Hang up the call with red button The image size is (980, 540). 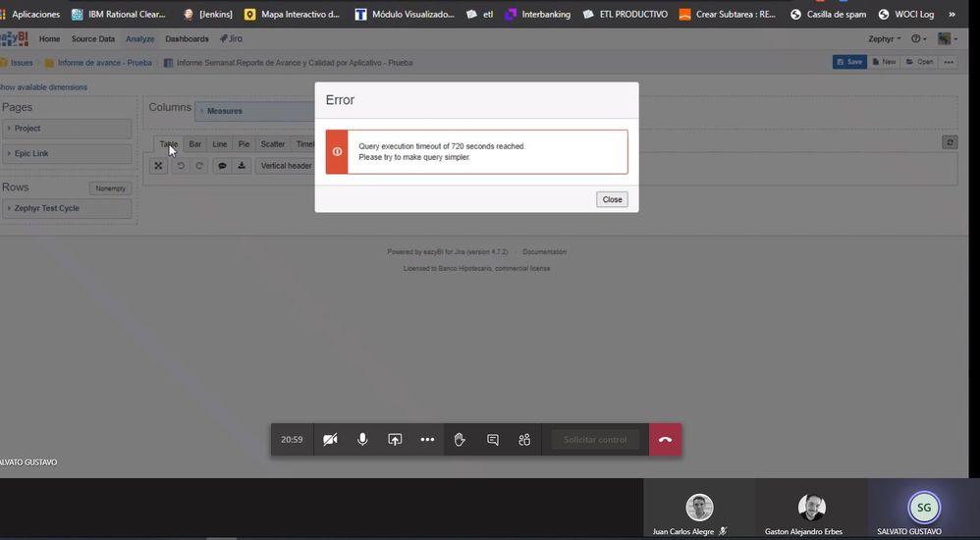(x=665, y=440)
